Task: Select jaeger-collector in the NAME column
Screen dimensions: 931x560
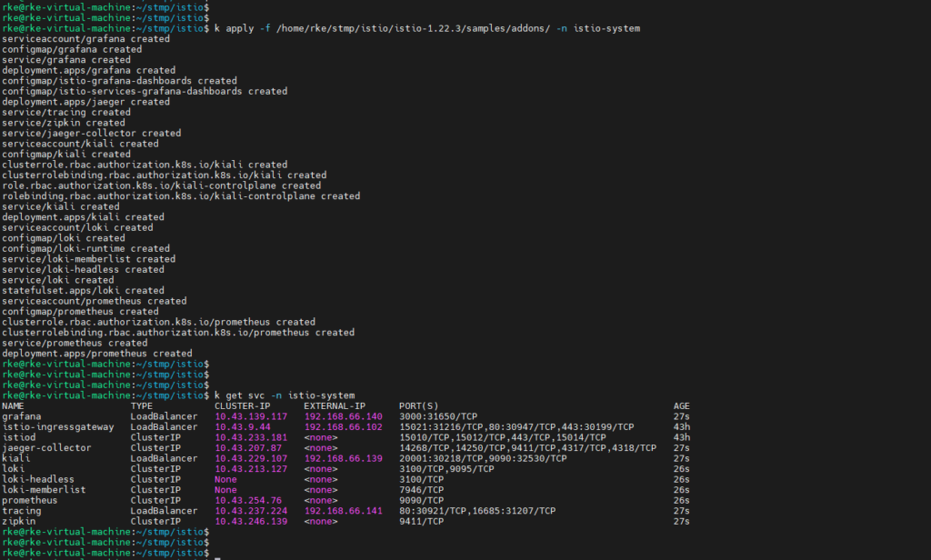Action: tap(47, 448)
